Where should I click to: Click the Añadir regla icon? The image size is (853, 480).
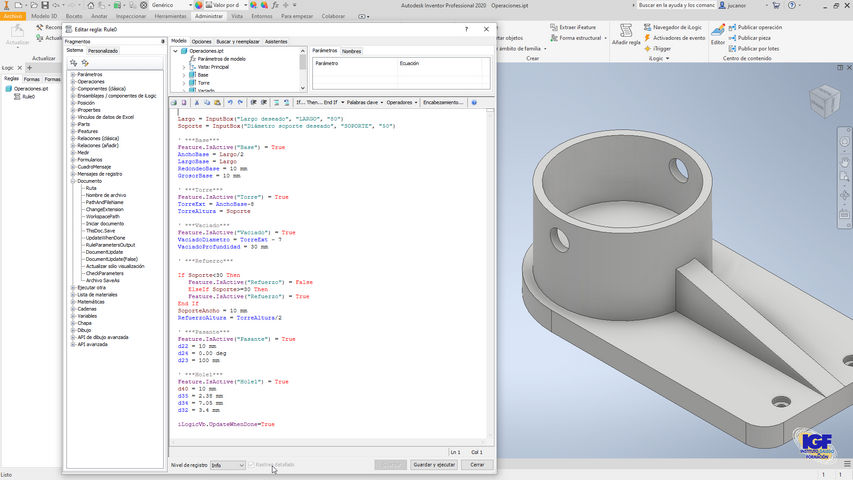(625, 31)
